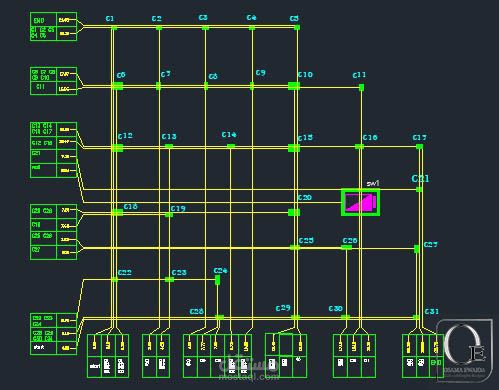The image size is (499, 390).
Task: Click the C22 node label
Action: [x=124, y=273]
